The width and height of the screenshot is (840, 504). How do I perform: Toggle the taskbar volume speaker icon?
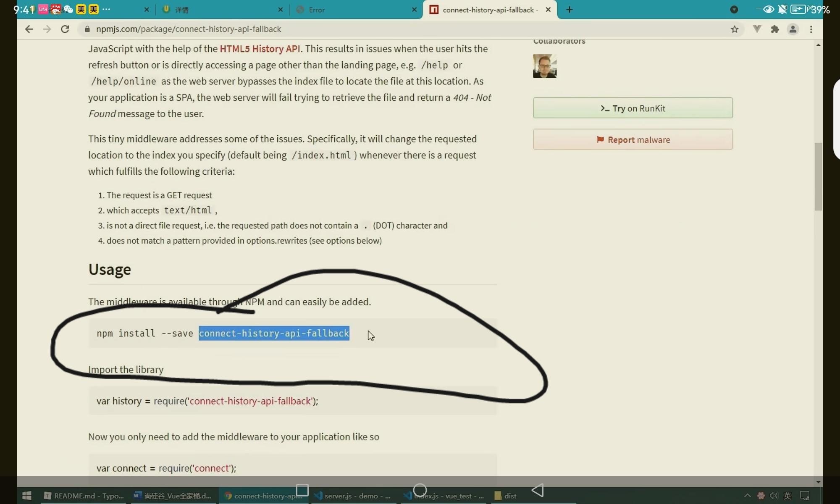774,496
